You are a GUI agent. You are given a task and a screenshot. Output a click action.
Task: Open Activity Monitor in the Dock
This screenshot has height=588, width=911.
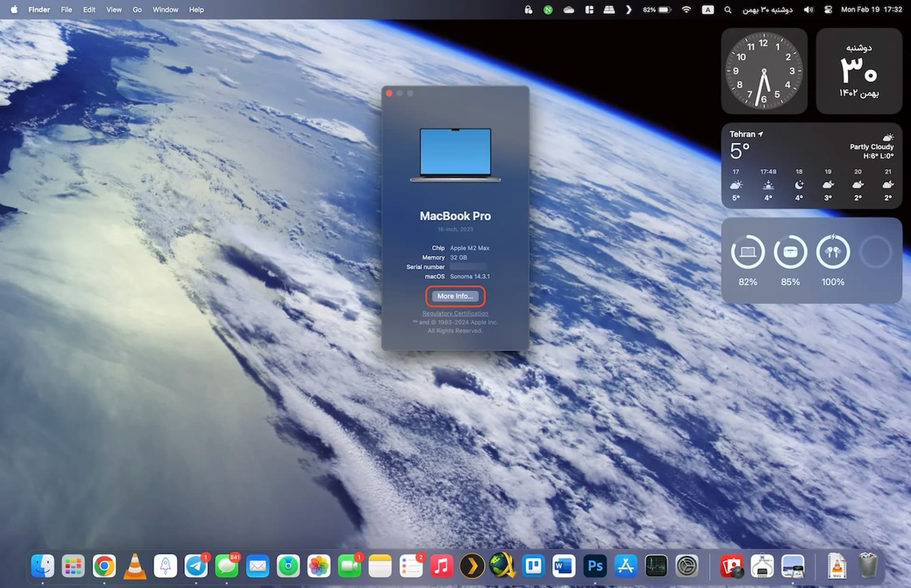pos(656,566)
